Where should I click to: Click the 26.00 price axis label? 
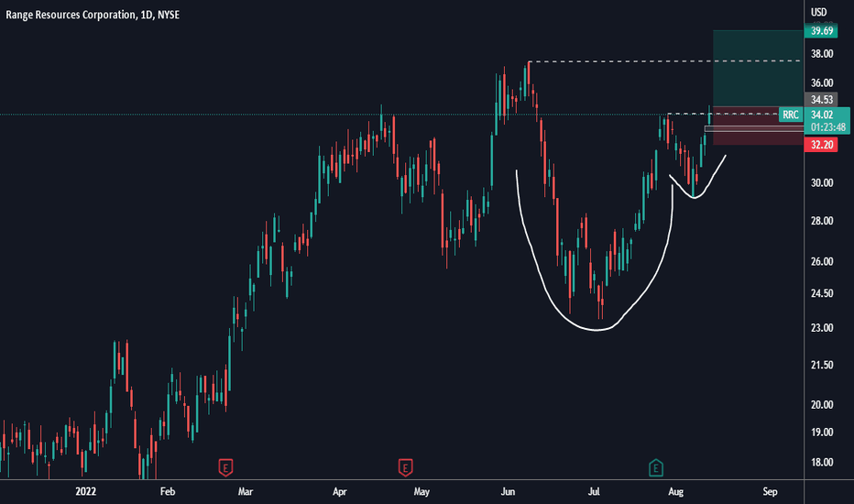tap(822, 261)
